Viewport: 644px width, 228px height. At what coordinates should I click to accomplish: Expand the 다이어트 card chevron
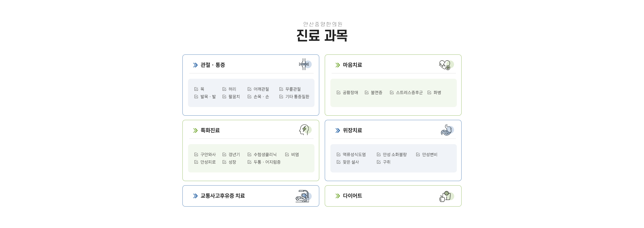337,196
